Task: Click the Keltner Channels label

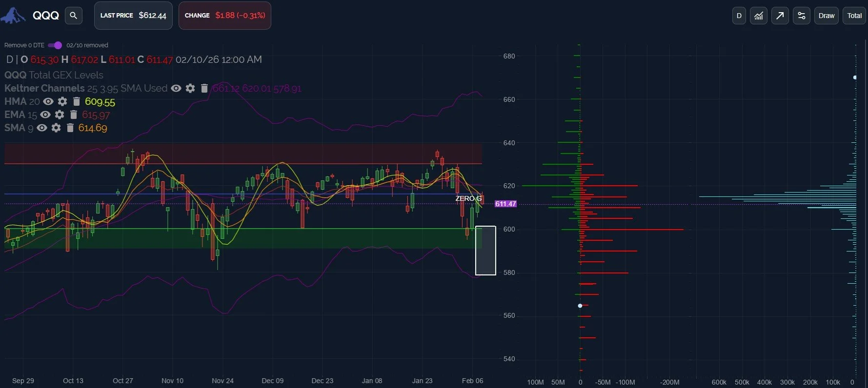Action: (x=44, y=88)
